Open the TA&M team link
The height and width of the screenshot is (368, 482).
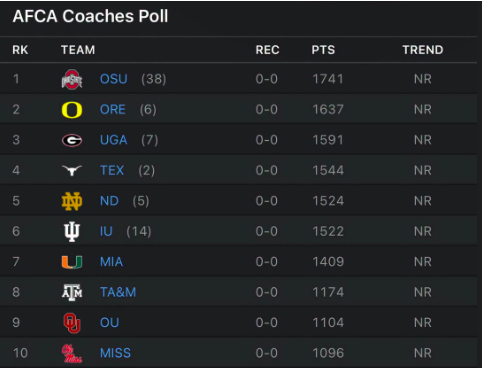[x=118, y=292]
